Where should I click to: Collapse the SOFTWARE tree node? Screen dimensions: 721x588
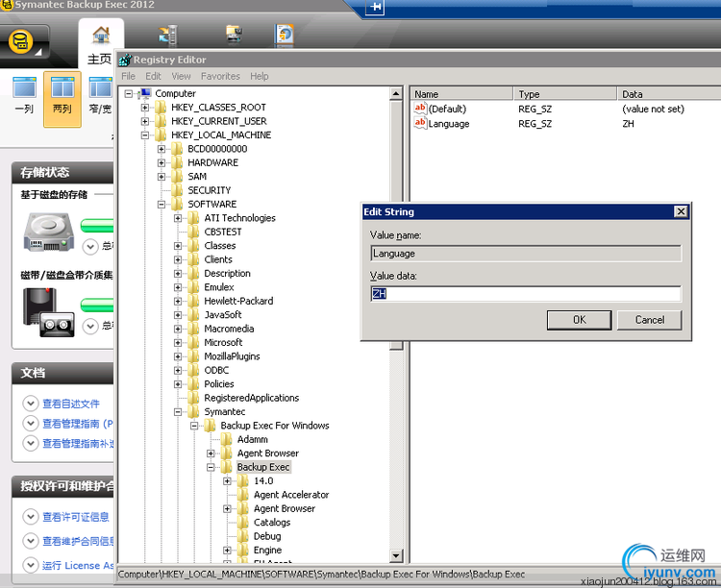point(162,204)
